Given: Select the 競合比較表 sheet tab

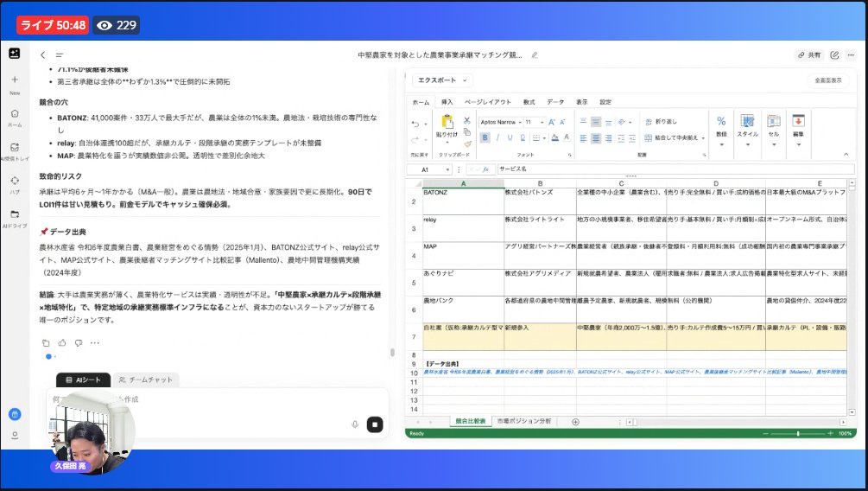Looking at the screenshot, I should pos(471,421).
